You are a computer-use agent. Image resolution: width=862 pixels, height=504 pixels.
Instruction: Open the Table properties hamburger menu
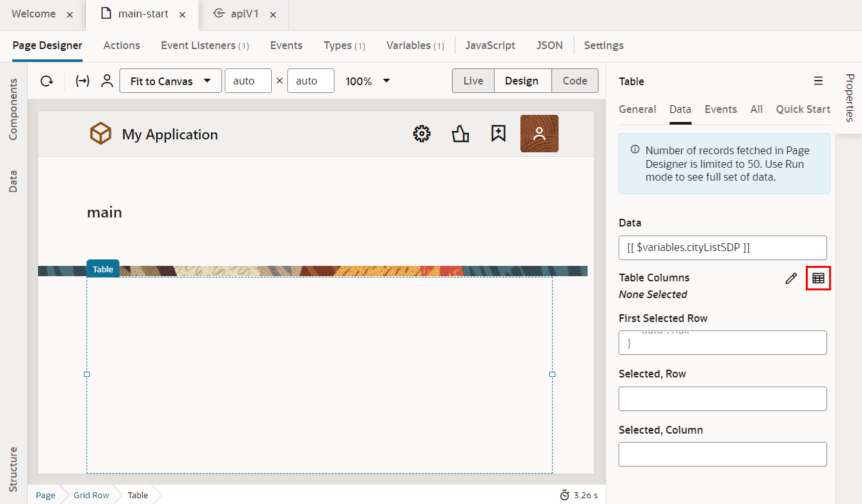(x=818, y=81)
